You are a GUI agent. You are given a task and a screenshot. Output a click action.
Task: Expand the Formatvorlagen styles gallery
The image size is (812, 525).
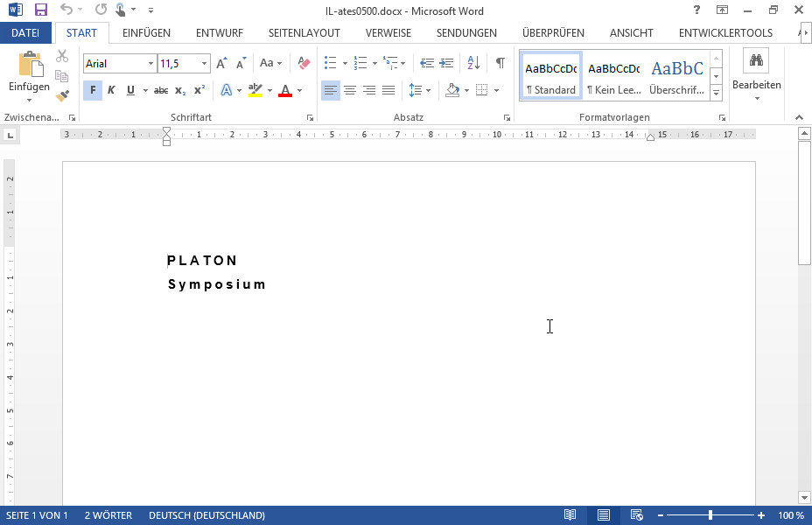(717, 94)
